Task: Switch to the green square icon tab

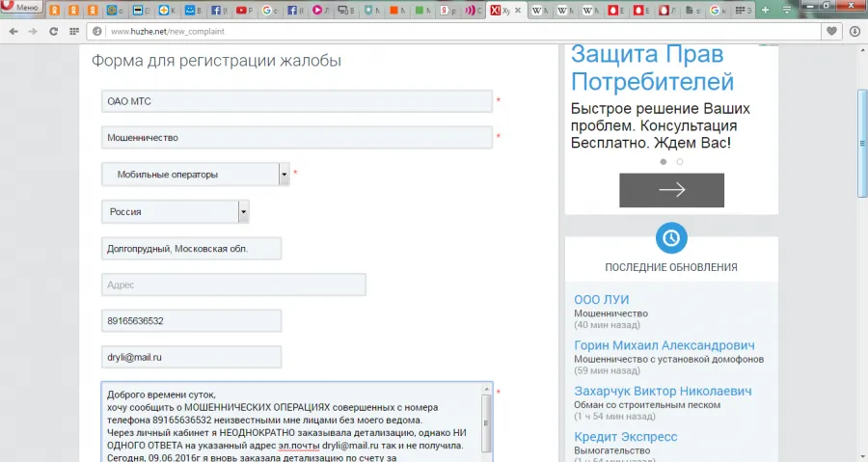Action: click(x=422, y=10)
